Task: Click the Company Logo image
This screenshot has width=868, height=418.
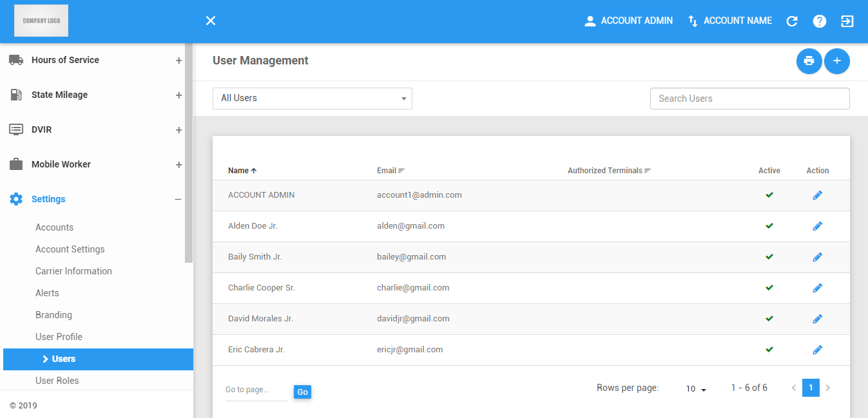Action: click(41, 21)
